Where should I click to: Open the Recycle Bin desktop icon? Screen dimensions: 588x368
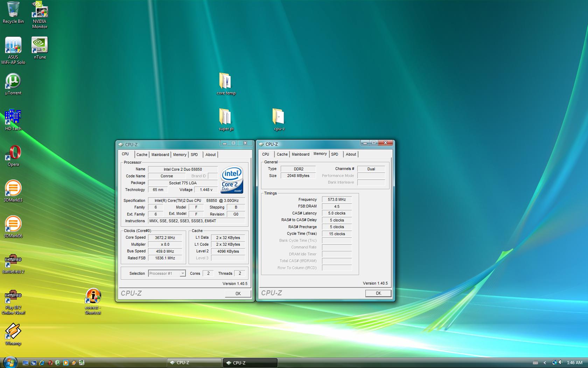pos(13,13)
